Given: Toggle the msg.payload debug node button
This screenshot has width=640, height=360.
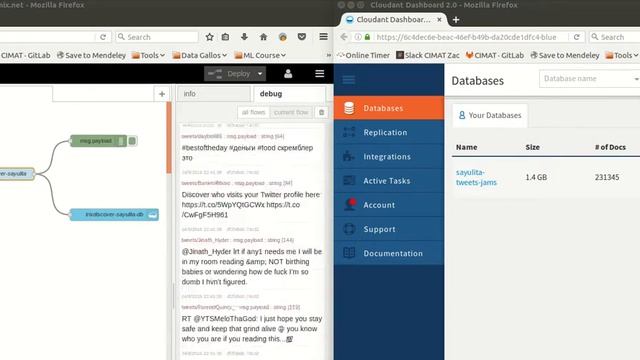Looking at the screenshot, I should [x=132, y=141].
